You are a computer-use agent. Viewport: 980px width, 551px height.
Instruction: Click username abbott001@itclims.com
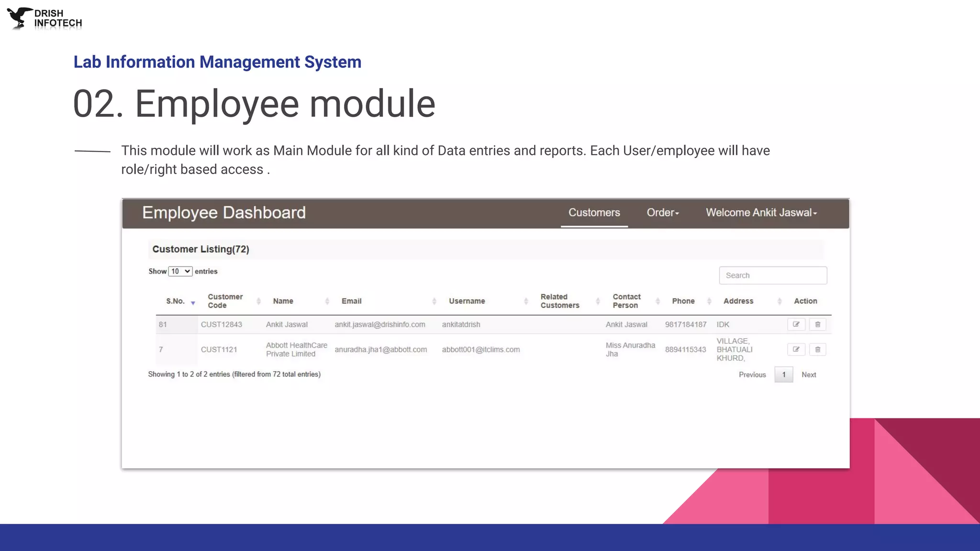pyautogui.click(x=481, y=350)
